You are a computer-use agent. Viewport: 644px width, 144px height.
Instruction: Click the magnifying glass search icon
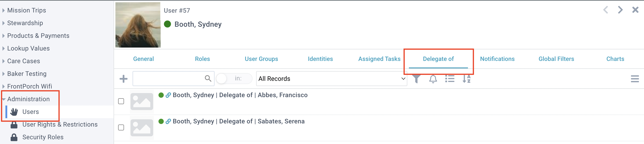pyautogui.click(x=208, y=79)
